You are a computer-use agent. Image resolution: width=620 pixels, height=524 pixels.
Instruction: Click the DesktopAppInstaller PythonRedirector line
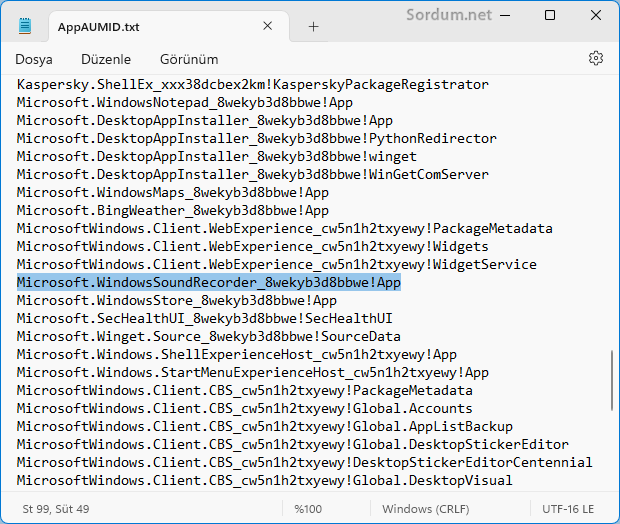tap(257, 139)
